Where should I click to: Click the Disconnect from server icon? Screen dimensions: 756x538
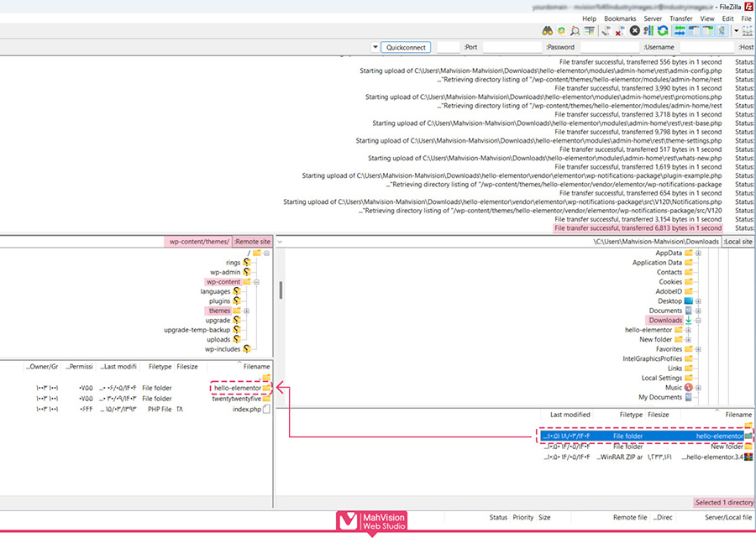pyautogui.click(x=620, y=30)
